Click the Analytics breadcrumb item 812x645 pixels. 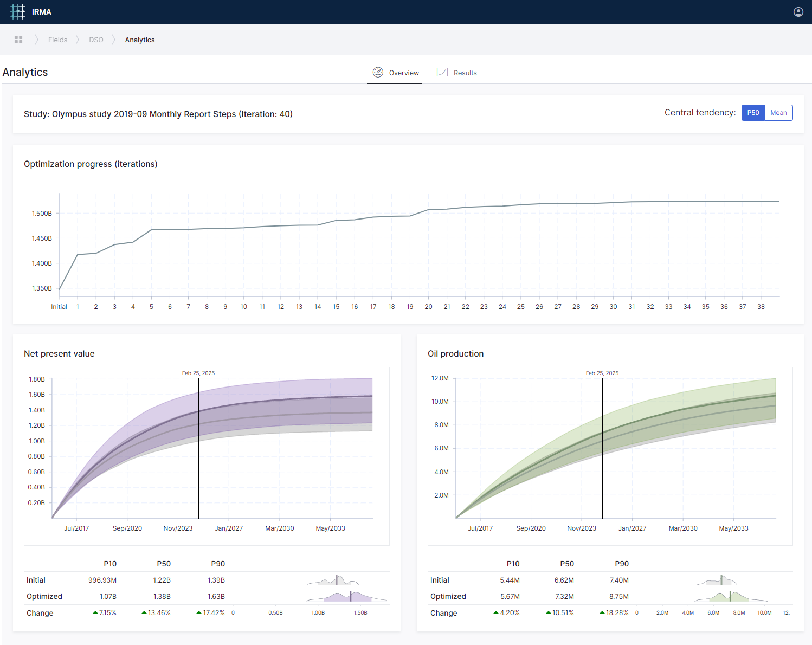[140, 40]
